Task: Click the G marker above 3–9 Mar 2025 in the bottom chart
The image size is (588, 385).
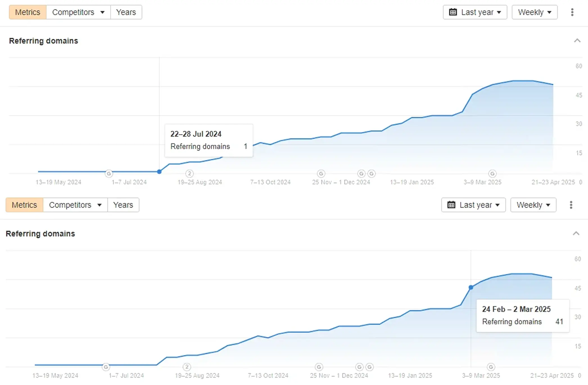Action: click(491, 367)
